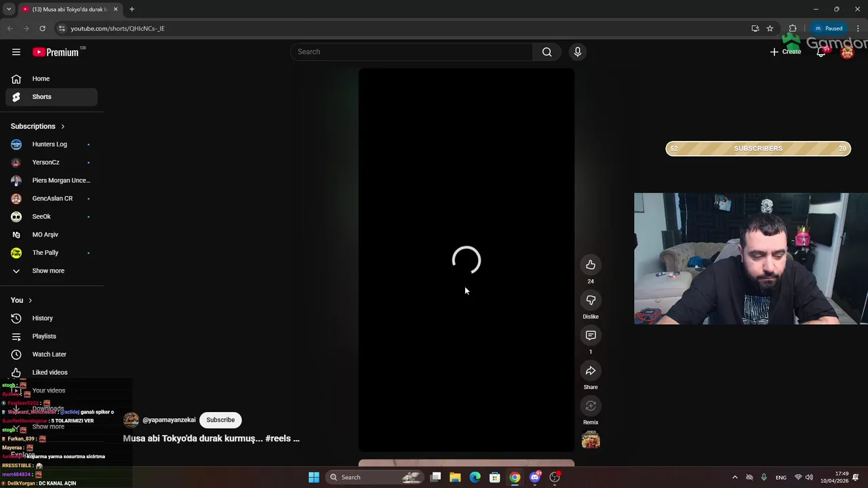
Task: Open the tab search dropdown arrow
Action: (9, 9)
